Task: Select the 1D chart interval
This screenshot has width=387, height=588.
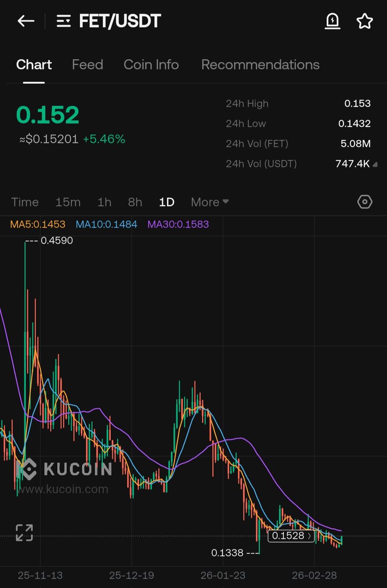Action: pyautogui.click(x=167, y=202)
